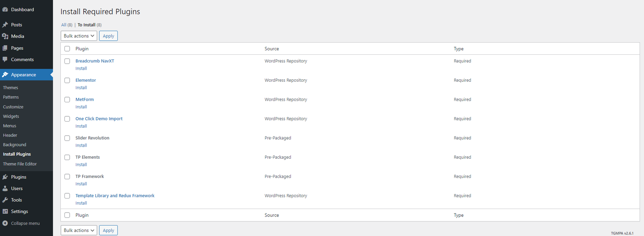Click the Pages icon in sidebar
Viewport: 644px width, 236px height.
(5, 48)
